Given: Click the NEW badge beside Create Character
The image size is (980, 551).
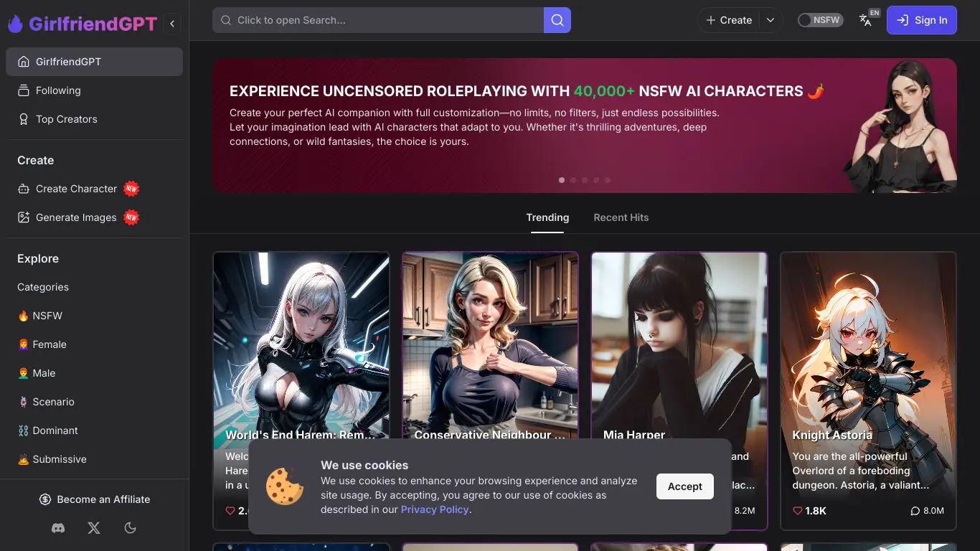Looking at the screenshot, I should point(131,189).
